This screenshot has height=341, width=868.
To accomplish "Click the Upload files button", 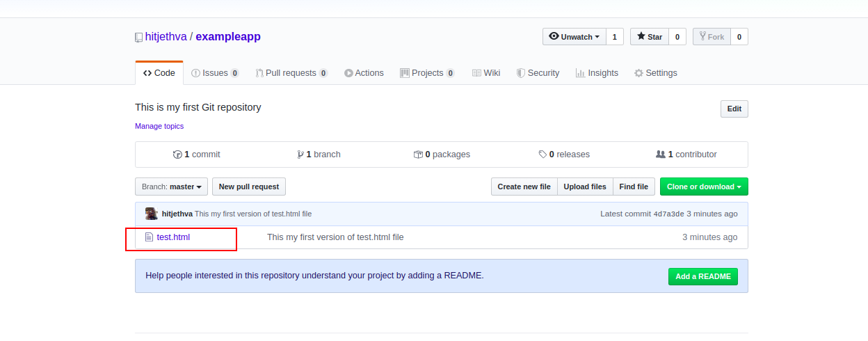I will tap(585, 187).
